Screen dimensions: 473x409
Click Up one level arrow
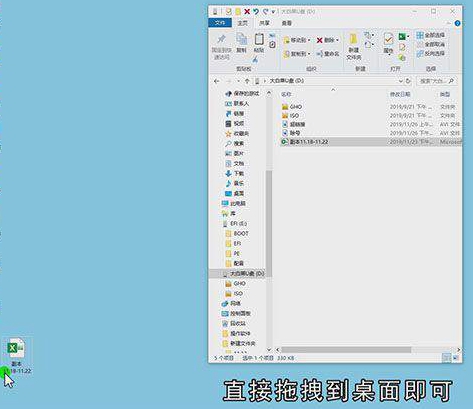click(247, 81)
